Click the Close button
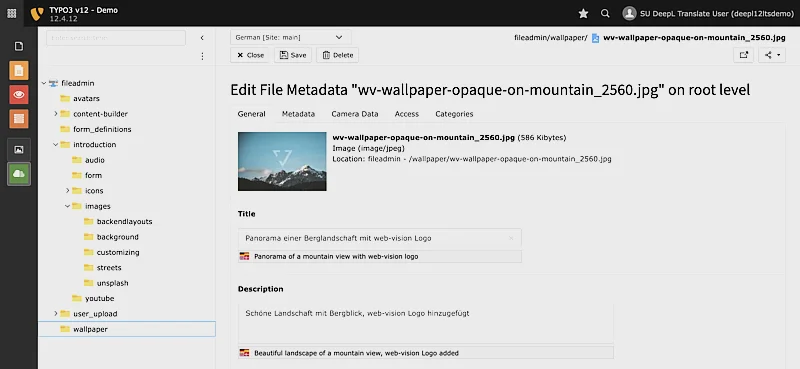This screenshot has height=369, width=800. point(251,55)
